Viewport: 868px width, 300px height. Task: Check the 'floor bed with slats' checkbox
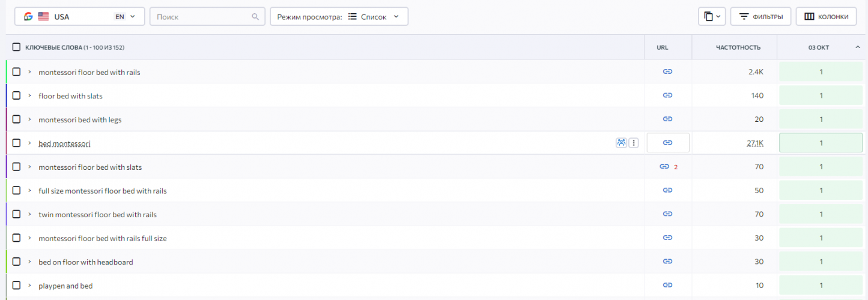(x=16, y=95)
